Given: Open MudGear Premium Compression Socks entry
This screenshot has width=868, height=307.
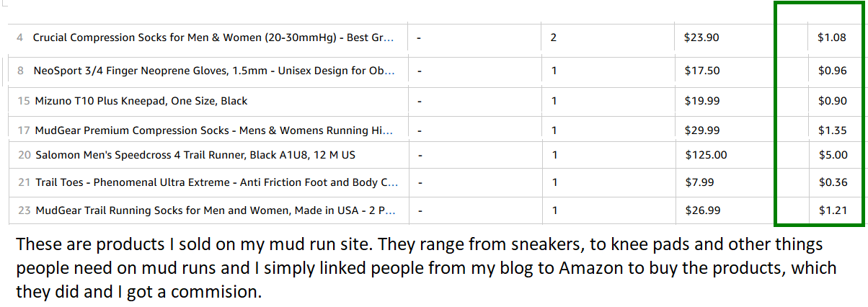Looking at the screenshot, I should [x=214, y=130].
